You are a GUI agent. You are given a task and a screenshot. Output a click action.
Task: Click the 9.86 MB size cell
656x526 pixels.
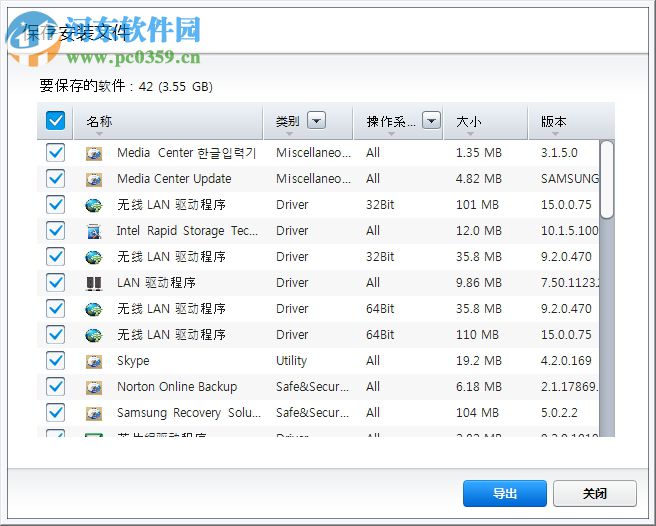tap(479, 282)
